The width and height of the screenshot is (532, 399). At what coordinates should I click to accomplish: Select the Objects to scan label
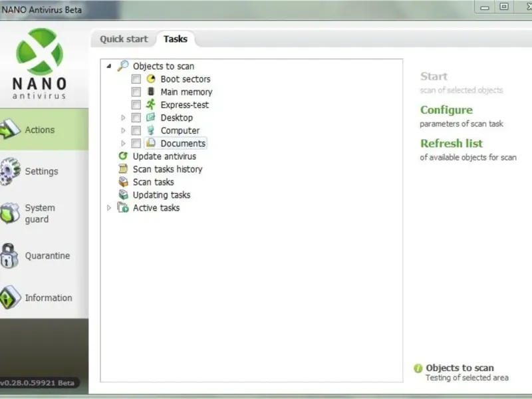click(164, 66)
